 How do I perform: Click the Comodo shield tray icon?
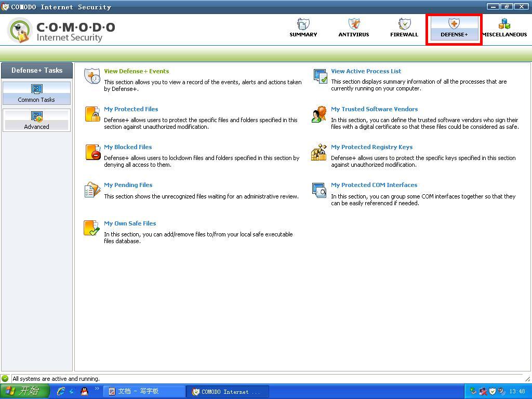pyautogui.click(x=493, y=392)
